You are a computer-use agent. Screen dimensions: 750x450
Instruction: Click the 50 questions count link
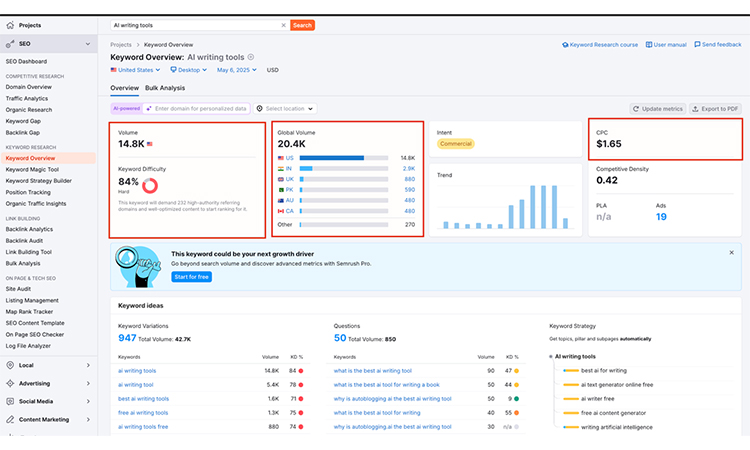click(x=340, y=338)
